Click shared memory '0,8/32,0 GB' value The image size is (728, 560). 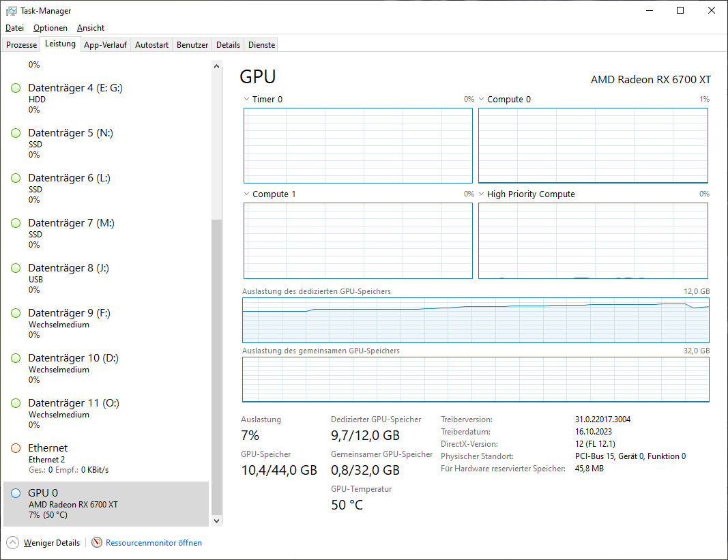click(x=366, y=470)
